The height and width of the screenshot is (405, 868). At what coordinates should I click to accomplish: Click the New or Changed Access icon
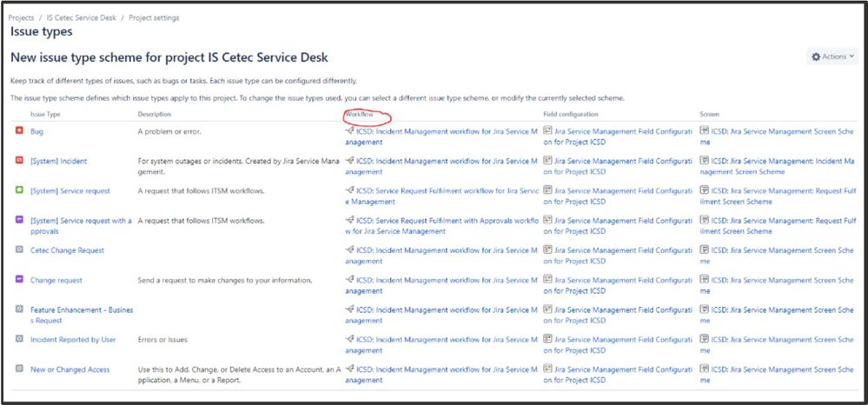[19, 369]
